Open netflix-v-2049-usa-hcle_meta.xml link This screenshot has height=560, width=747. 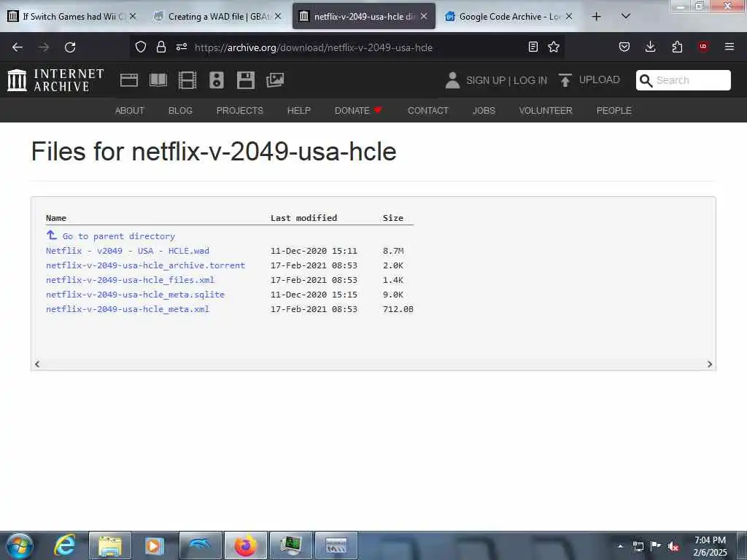click(x=128, y=309)
